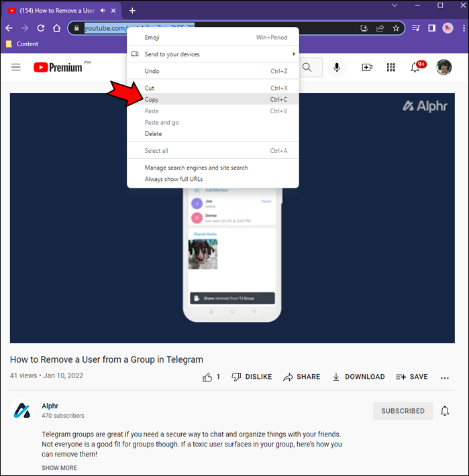
Task: Open the Chrome three-dot menu
Action: click(x=464, y=28)
